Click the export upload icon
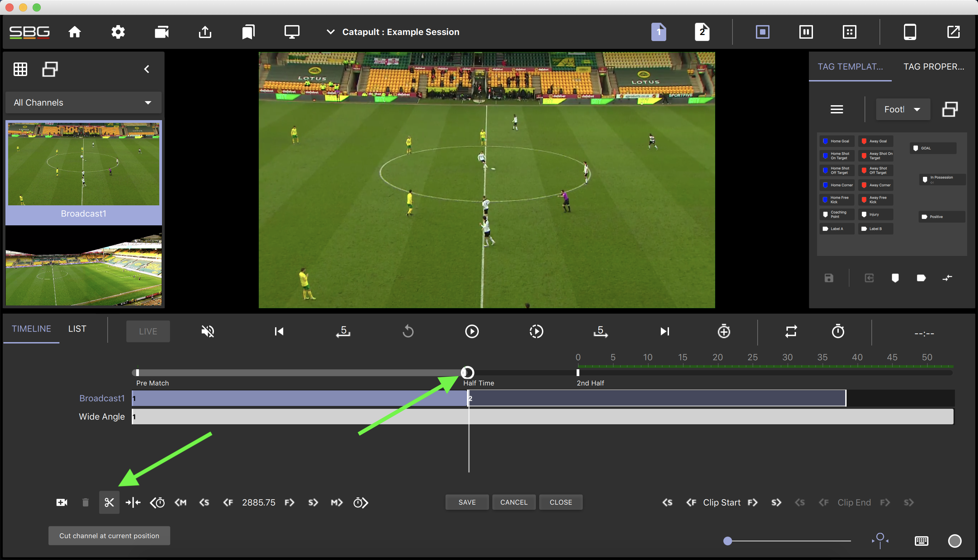This screenshot has width=978, height=560. click(205, 32)
